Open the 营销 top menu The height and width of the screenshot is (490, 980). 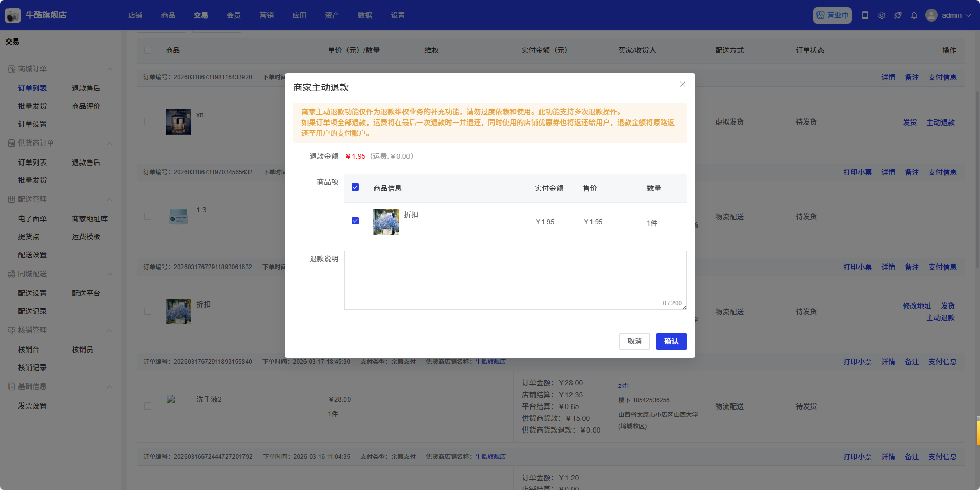click(267, 15)
